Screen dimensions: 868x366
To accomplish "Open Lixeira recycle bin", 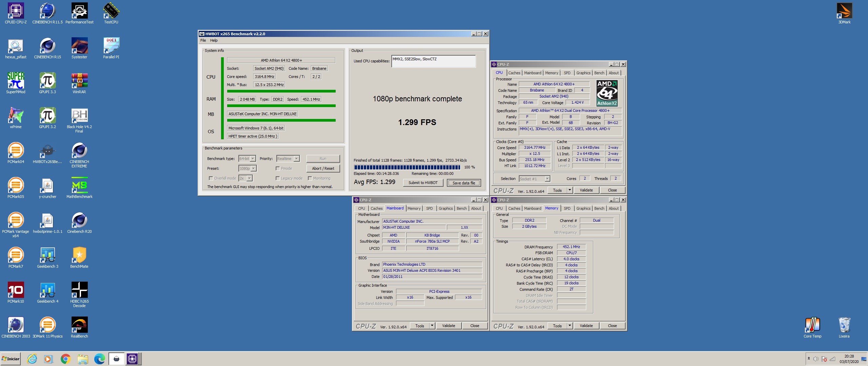I will pyautogui.click(x=844, y=327).
